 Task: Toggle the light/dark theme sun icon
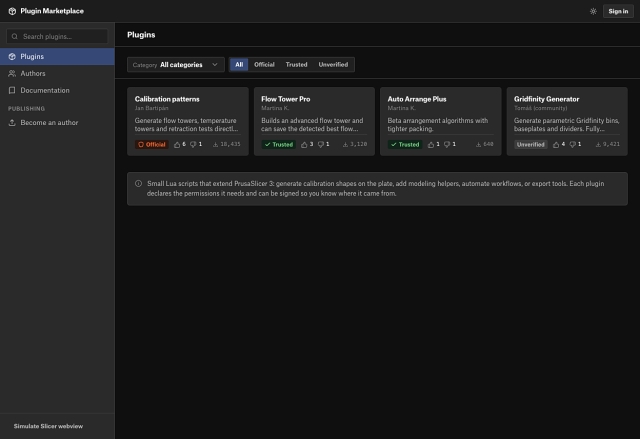(593, 11)
